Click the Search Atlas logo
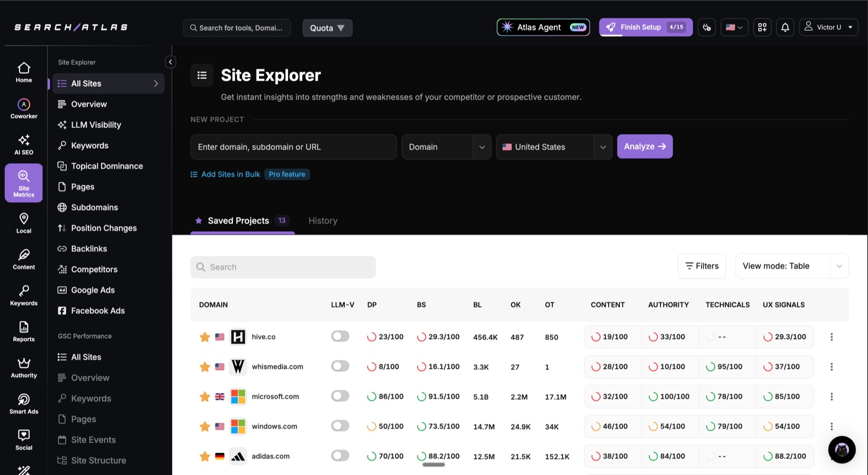The width and height of the screenshot is (868, 475). pos(71,27)
